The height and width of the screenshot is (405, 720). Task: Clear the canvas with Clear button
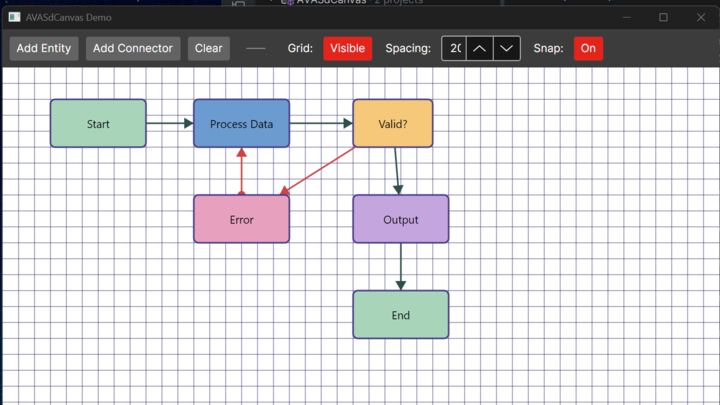point(208,48)
